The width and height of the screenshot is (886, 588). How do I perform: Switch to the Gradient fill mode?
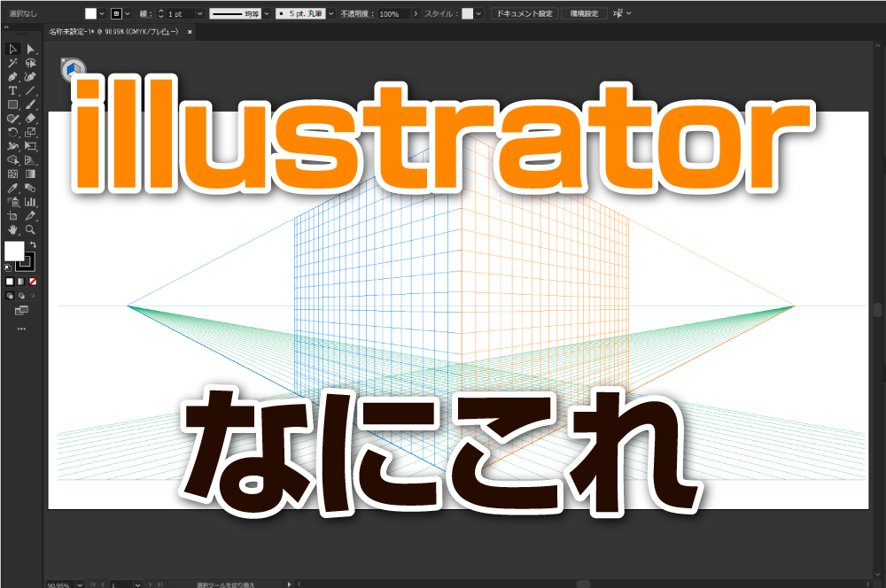pos(20,282)
